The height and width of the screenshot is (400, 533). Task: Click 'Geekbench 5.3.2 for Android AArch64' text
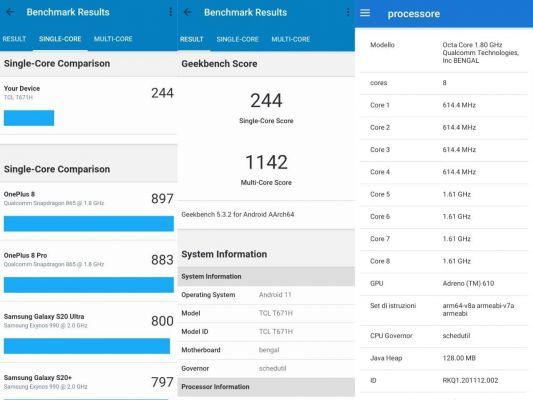click(238, 214)
